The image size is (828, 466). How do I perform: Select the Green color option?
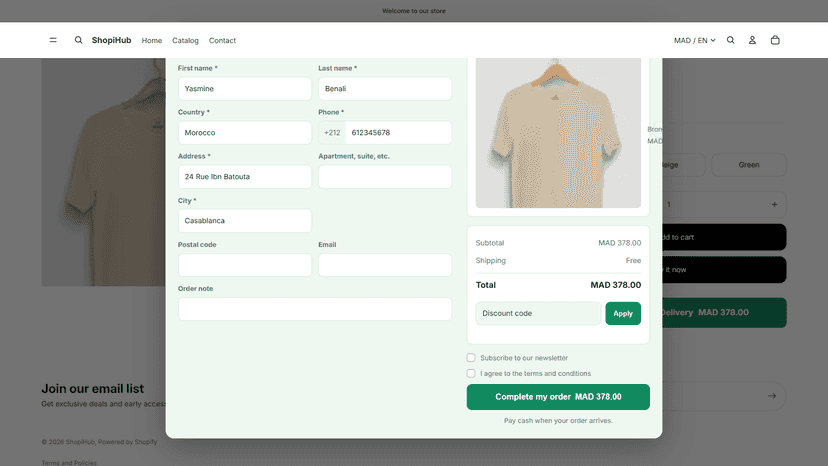[749, 165]
